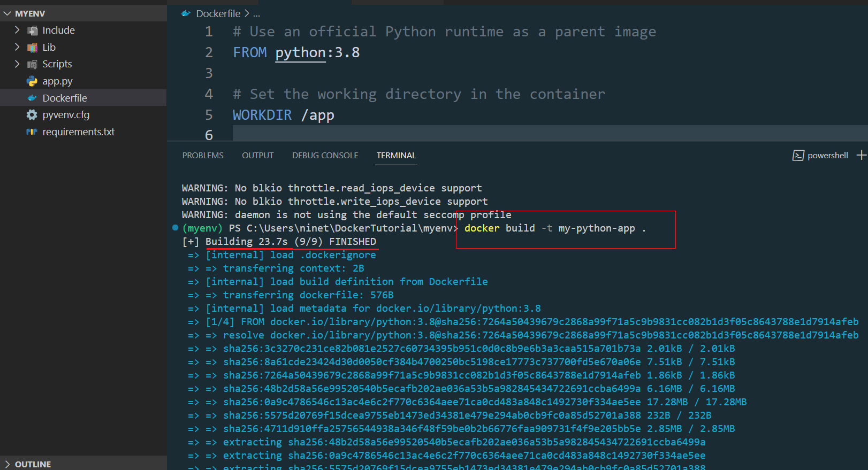Expand the OUTLINE section
Screen dimensions: 868x470
click(x=7, y=464)
